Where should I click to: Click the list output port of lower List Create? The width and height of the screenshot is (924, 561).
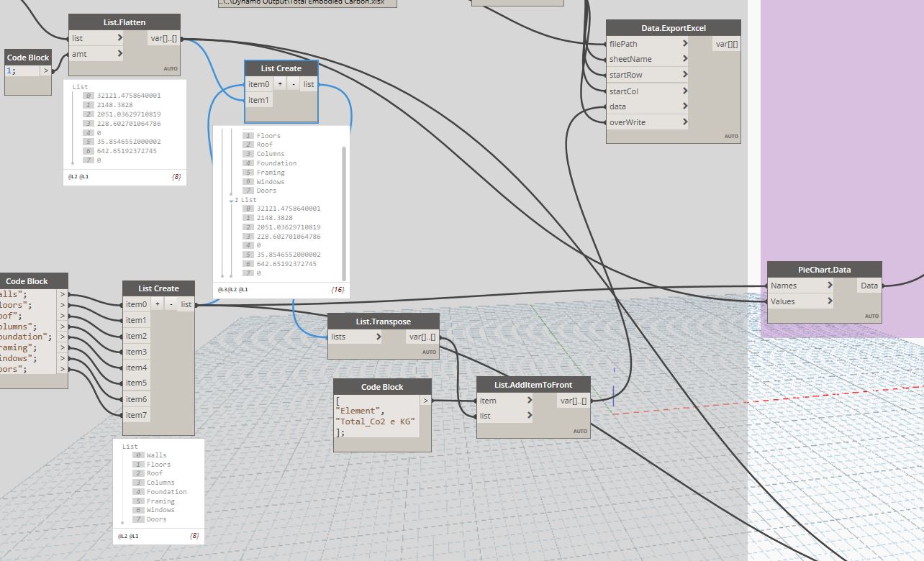tap(186, 304)
